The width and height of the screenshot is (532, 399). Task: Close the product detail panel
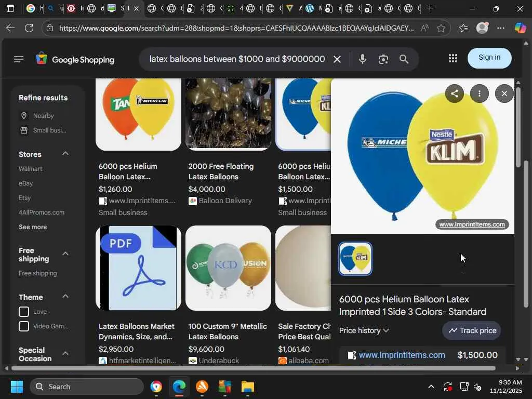[504, 94]
